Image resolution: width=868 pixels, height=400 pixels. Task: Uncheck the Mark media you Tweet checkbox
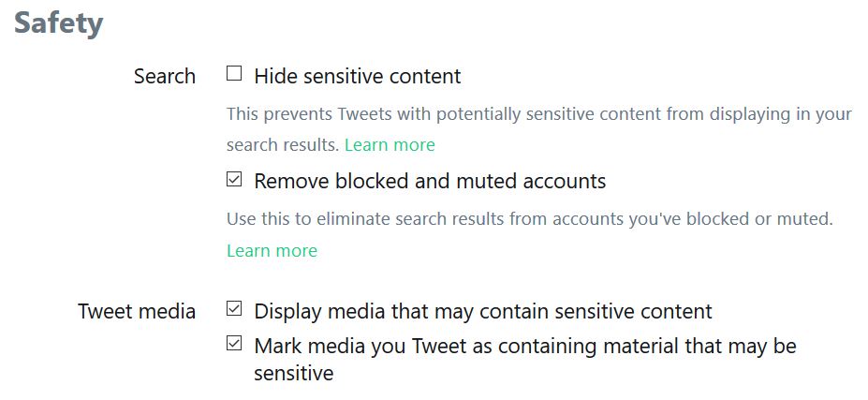pos(234,344)
